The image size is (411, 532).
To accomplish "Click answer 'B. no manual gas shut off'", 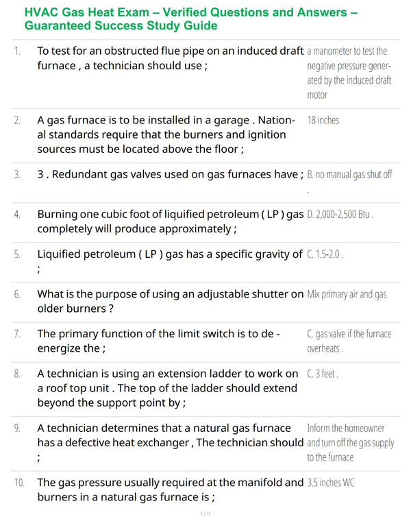I will click(349, 174).
